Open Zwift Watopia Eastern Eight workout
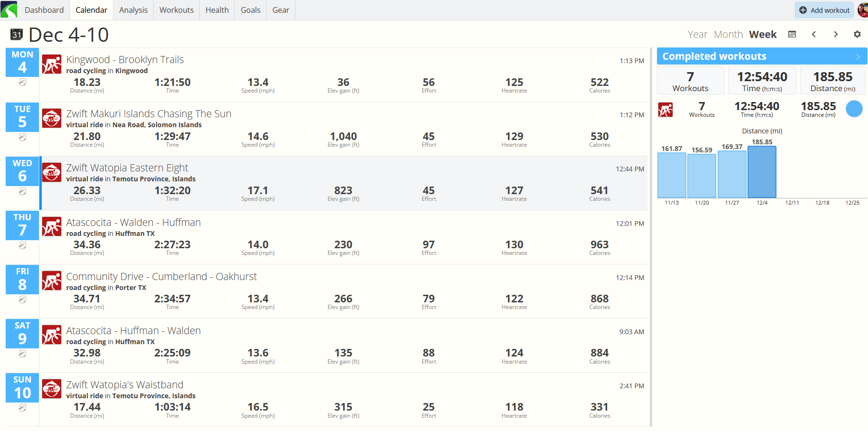Image resolution: width=868 pixels, height=431 pixels. [x=127, y=168]
